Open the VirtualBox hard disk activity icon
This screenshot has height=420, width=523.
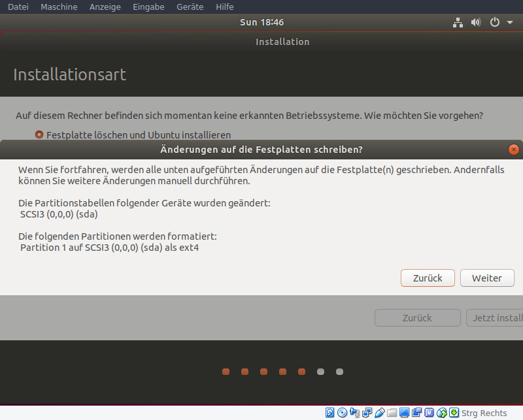(x=330, y=413)
